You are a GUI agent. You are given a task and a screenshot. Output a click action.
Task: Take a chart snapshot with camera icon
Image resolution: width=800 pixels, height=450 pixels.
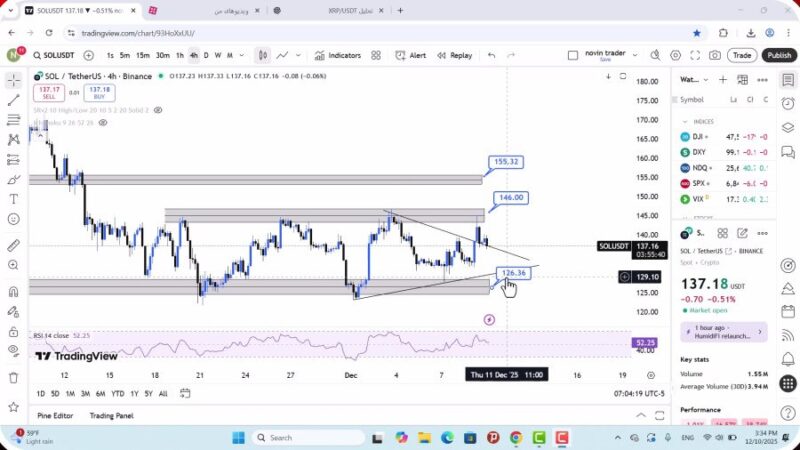coord(715,56)
